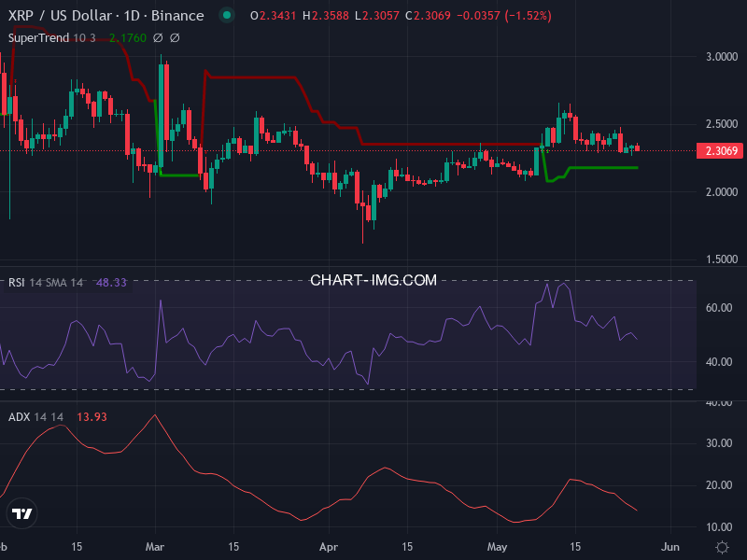
Task: Click the Apr date label on time axis
Action: pos(329,547)
